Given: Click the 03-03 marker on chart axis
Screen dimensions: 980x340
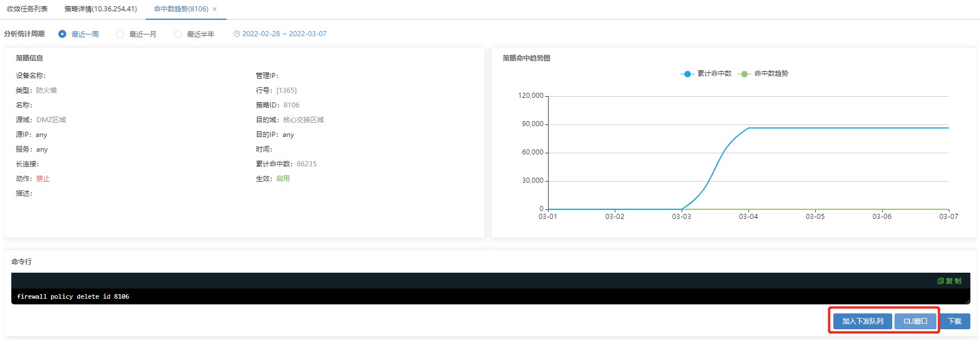Looking at the screenshot, I should pos(681,217).
